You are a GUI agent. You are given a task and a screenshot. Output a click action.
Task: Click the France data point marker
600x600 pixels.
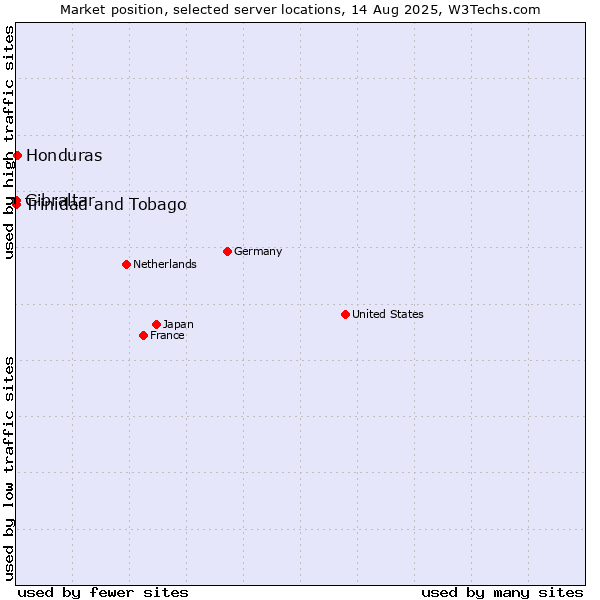143,336
